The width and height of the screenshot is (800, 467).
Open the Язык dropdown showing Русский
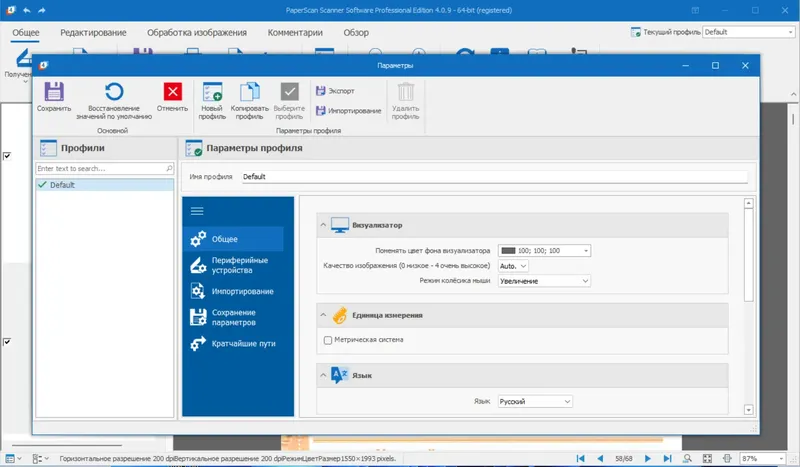[x=535, y=402]
